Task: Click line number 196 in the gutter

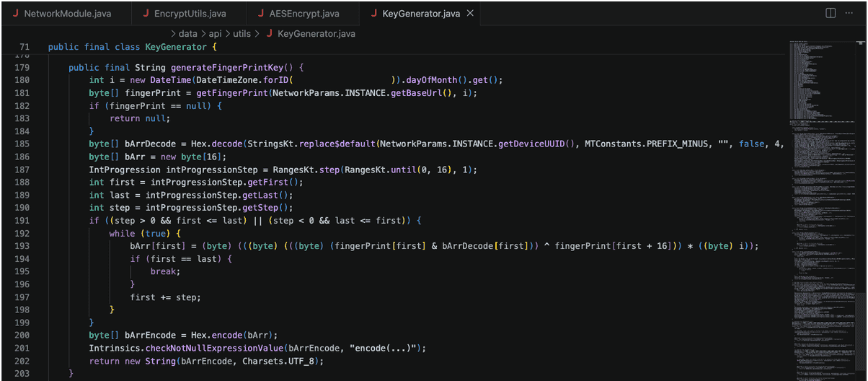Action: (x=22, y=284)
